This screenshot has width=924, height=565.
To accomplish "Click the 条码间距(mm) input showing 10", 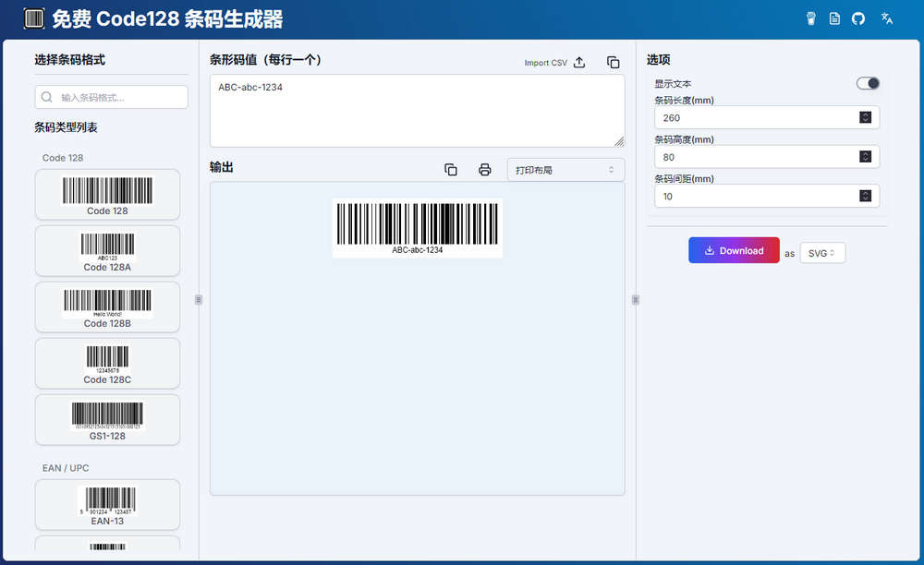I will [767, 196].
